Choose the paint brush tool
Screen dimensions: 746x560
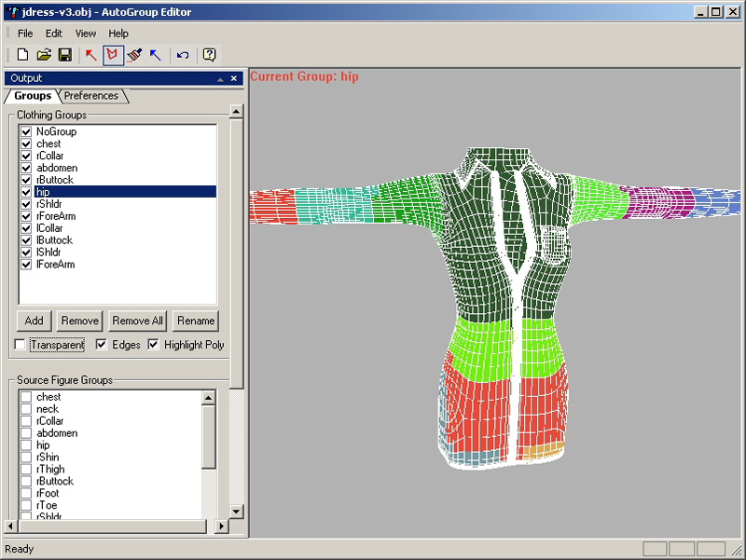(x=134, y=55)
